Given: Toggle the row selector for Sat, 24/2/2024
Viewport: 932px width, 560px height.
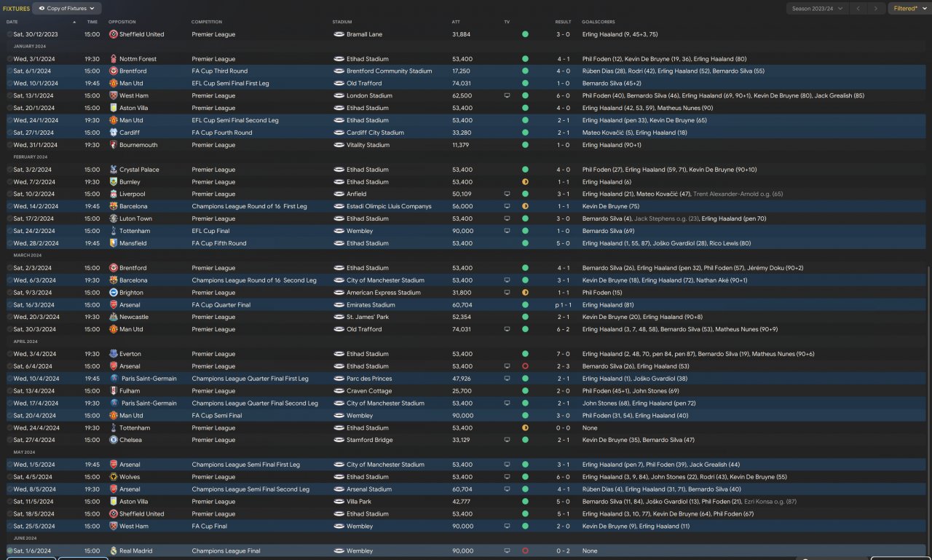Looking at the screenshot, I should tap(9, 231).
